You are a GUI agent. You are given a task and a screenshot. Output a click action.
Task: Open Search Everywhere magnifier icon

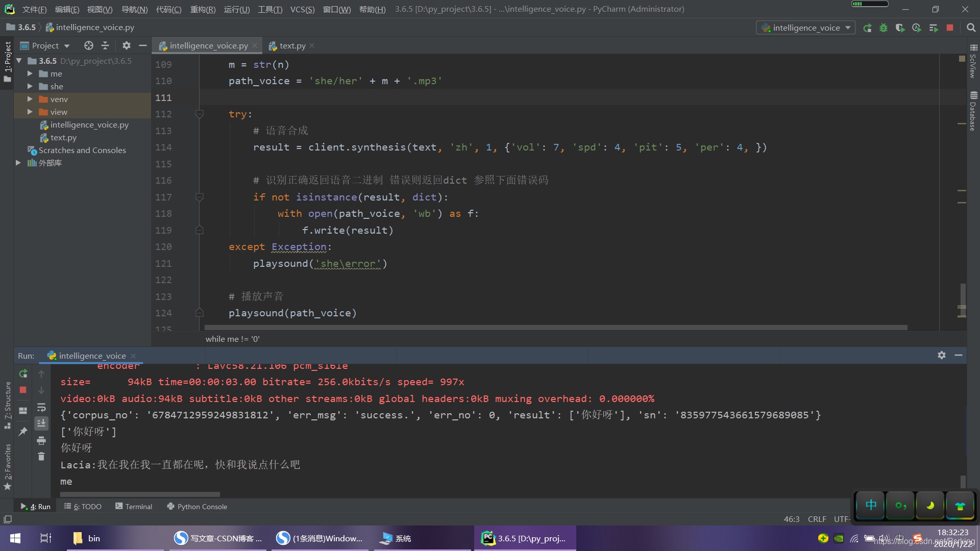click(971, 28)
